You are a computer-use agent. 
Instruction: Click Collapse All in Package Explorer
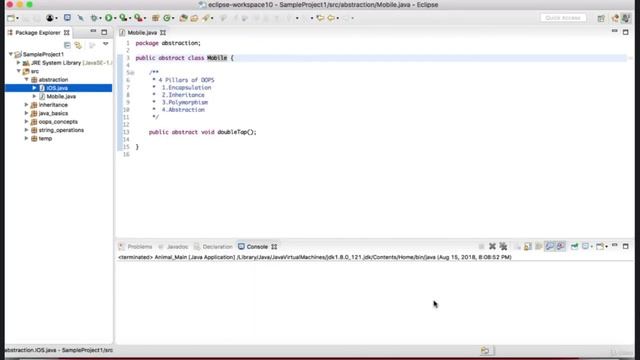coord(67,45)
